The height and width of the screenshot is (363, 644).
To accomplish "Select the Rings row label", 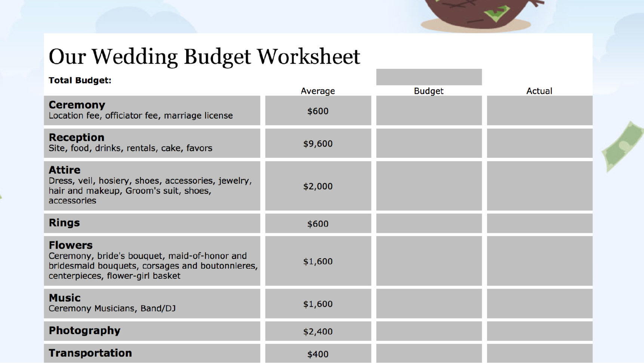I will pyautogui.click(x=64, y=223).
